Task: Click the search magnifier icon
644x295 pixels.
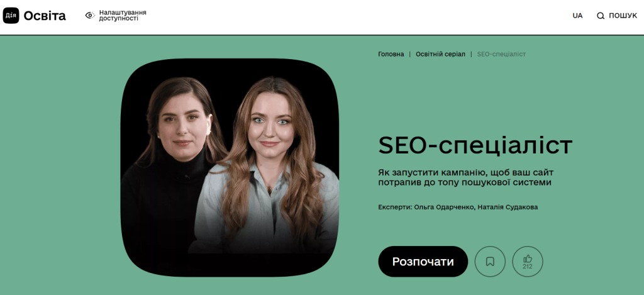Action: pyautogui.click(x=601, y=16)
